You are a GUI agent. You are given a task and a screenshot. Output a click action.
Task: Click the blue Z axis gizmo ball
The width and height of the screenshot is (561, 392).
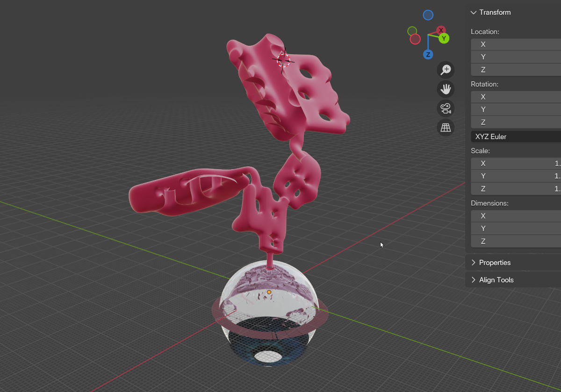tap(428, 54)
